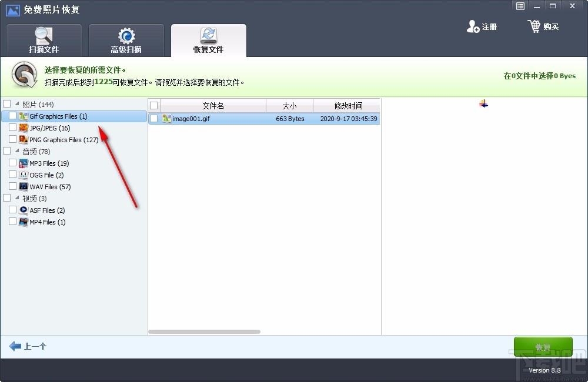Go back with 上一个 previous button
Image resolution: width=588 pixels, height=382 pixels.
tap(28, 346)
